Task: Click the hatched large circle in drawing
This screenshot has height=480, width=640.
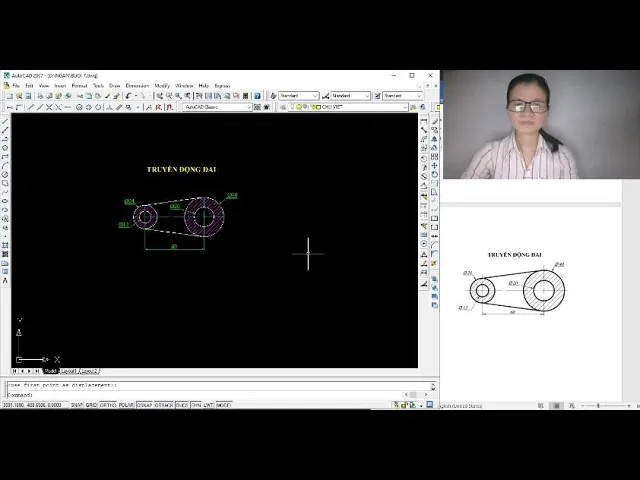Action: coord(204,216)
